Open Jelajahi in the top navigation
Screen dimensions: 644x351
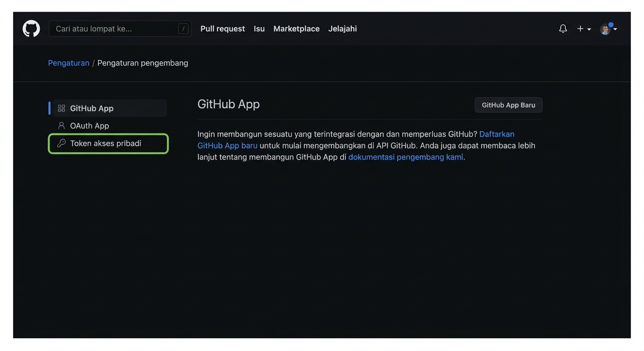pos(343,29)
